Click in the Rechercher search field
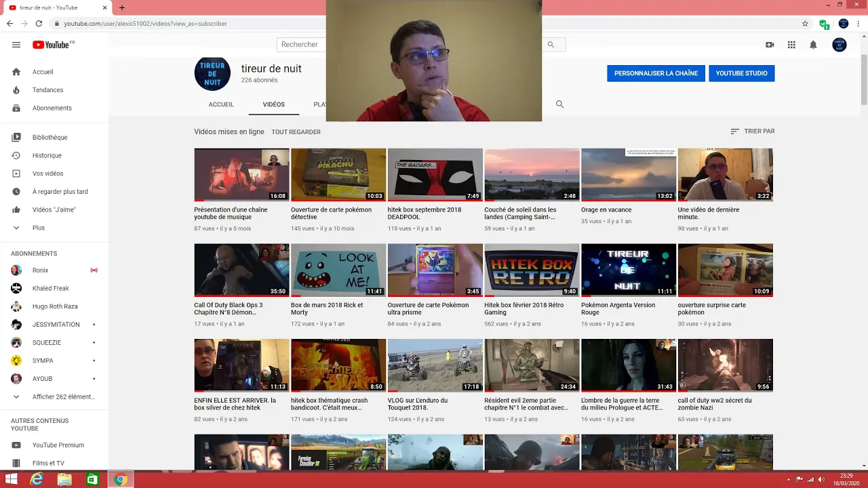 301,45
